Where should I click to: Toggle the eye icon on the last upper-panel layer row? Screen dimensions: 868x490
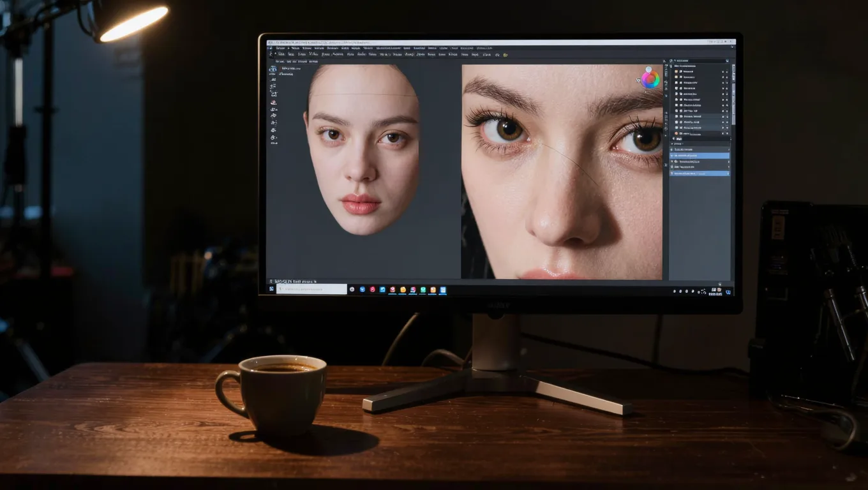coord(723,133)
